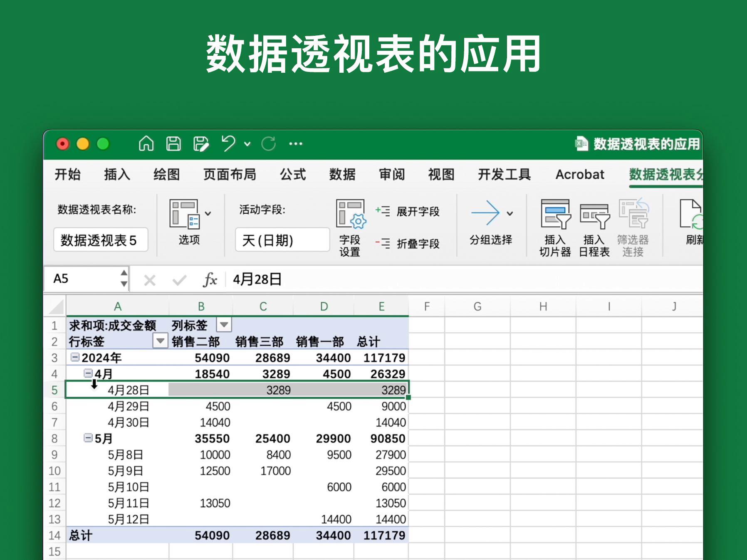Click the Save As pencil-disk icon
The height and width of the screenshot is (560, 747).
tap(201, 144)
